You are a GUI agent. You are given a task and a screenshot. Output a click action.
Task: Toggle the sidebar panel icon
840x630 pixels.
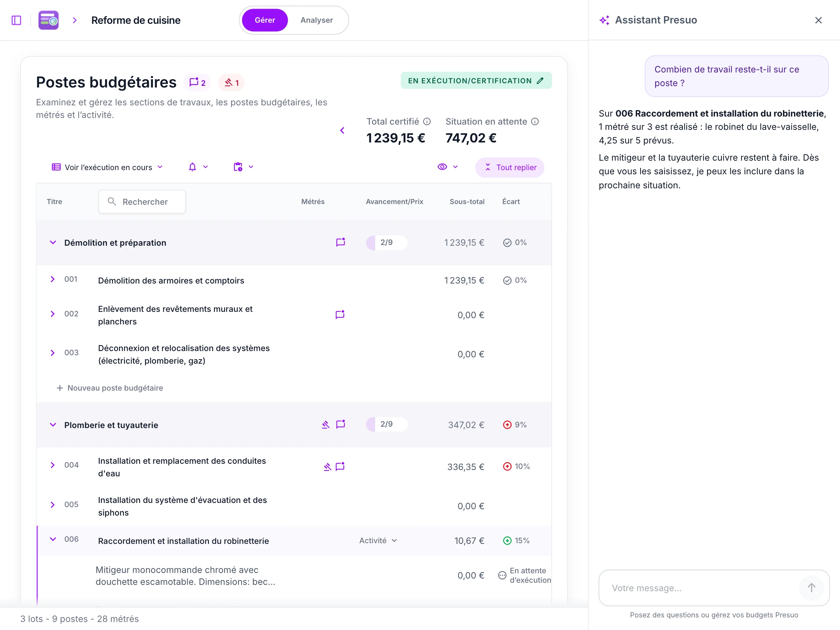[16, 20]
